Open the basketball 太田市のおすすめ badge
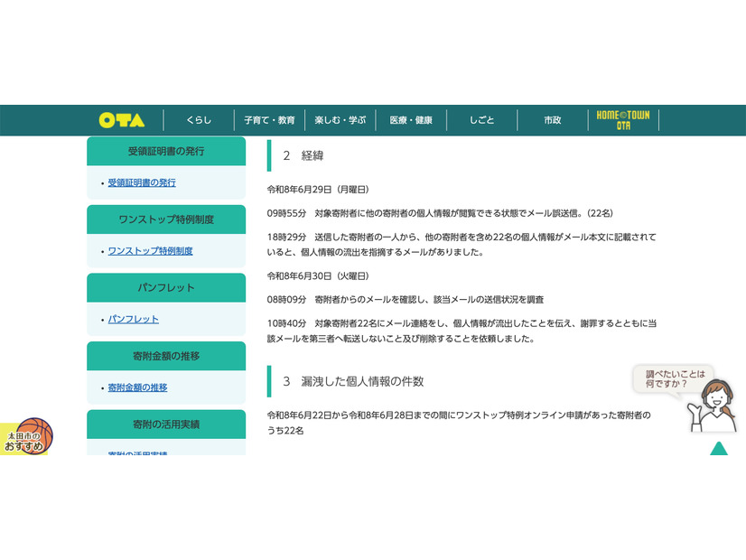The image size is (746, 560). (x=26, y=436)
